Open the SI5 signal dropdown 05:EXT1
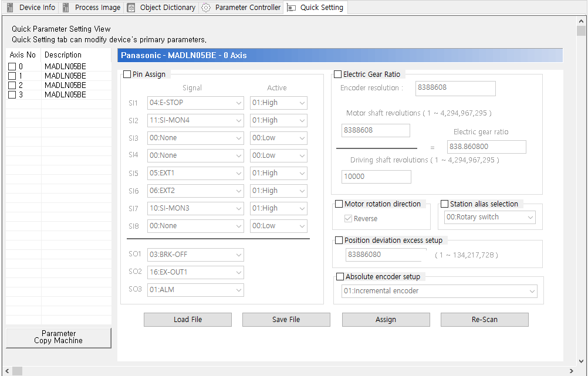The image size is (588, 376). [x=195, y=173]
